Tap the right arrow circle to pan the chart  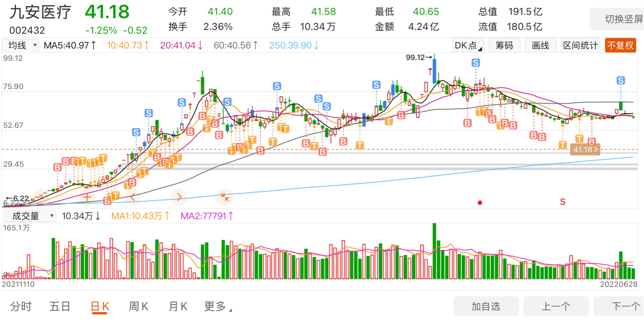(x=179, y=196)
